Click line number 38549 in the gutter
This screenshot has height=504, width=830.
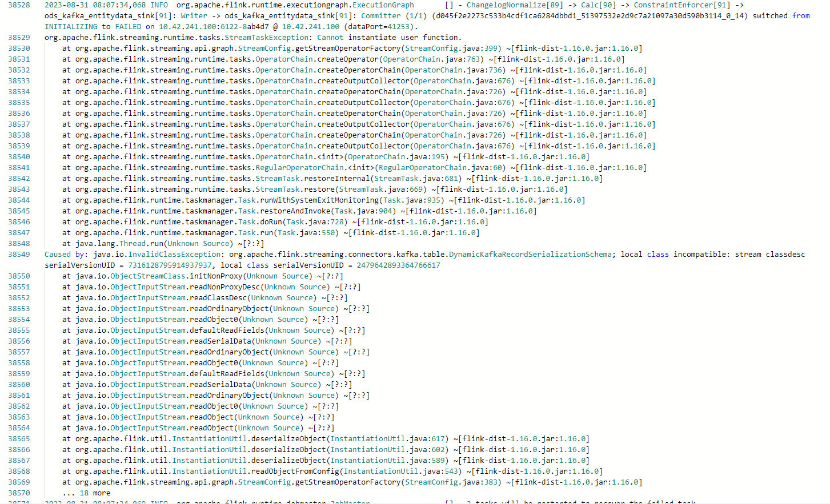click(x=19, y=255)
